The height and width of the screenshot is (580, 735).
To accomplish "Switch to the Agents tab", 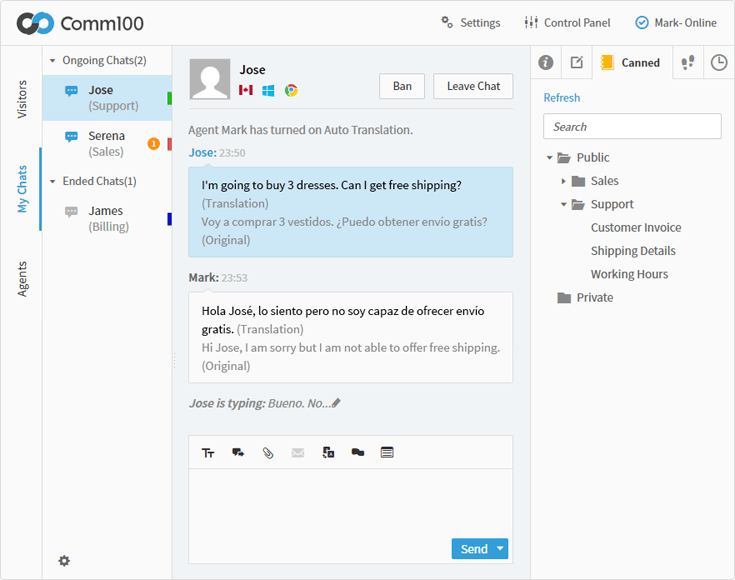I will coord(22,279).
